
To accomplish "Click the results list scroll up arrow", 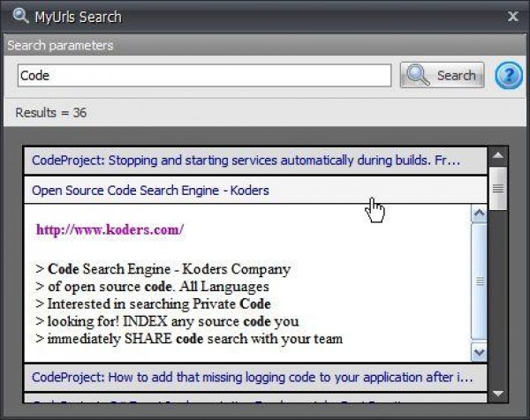I will pyautogui.click(x=498, y=156).
